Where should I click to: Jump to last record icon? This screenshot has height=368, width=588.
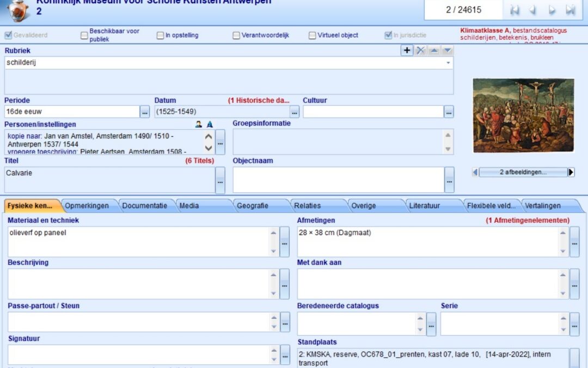coord(571,10)
